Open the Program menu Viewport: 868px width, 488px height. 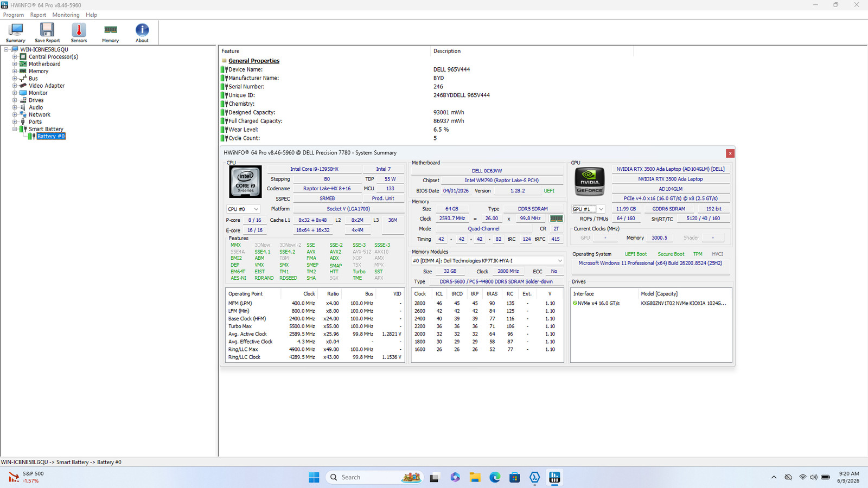tap(14, 15)
